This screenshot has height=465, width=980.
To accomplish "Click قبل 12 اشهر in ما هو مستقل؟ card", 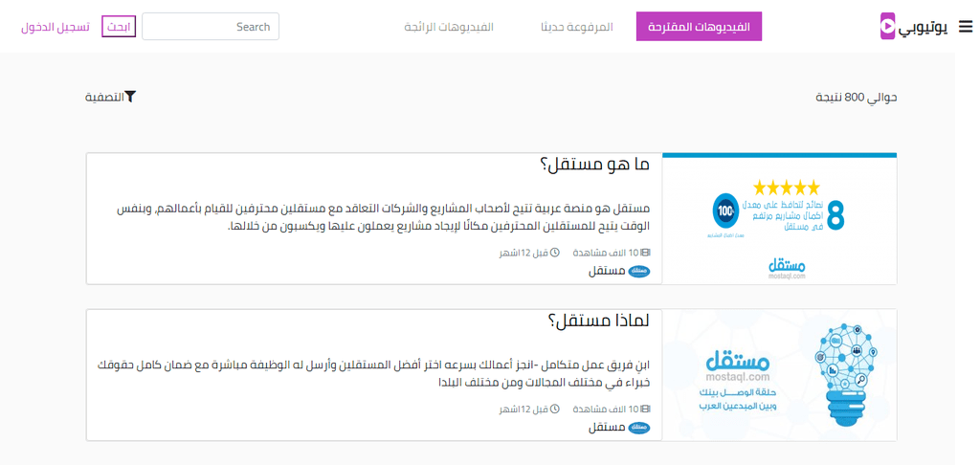I will tap(523, 254).
